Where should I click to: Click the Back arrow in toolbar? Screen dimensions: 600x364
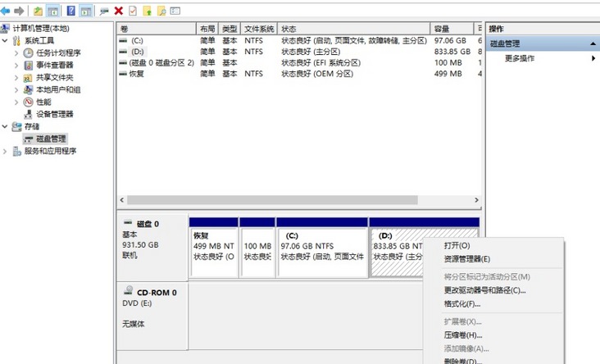(6, 11)
